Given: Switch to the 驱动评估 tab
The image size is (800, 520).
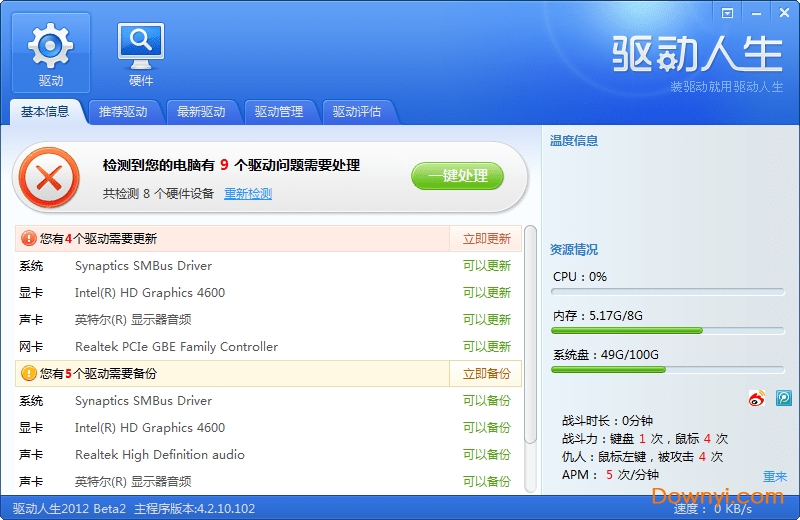Looking at the screenshot, I should click(x=357, y=112).
